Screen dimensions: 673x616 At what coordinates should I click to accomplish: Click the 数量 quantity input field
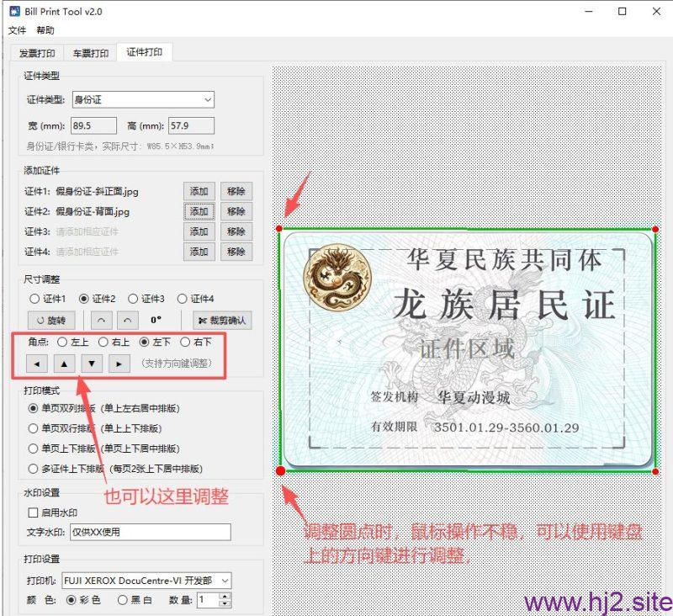[208, 600]
